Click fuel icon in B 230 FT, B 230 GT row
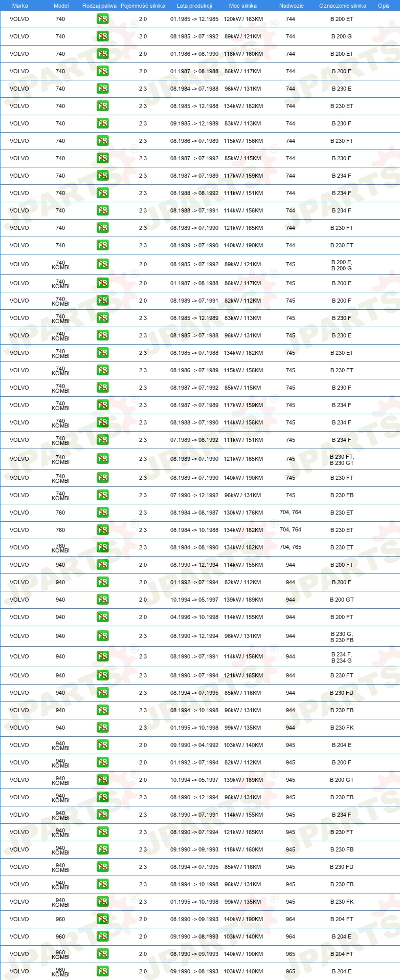Viewport: 400px width, 980px height. (102, 459)
